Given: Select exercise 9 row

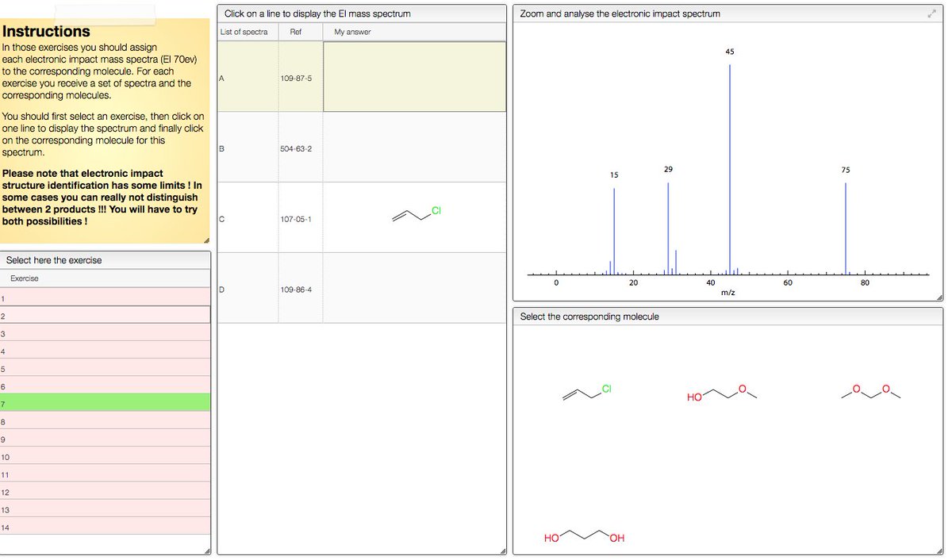Looking at the screenshot, I should (x=106, y=438).
